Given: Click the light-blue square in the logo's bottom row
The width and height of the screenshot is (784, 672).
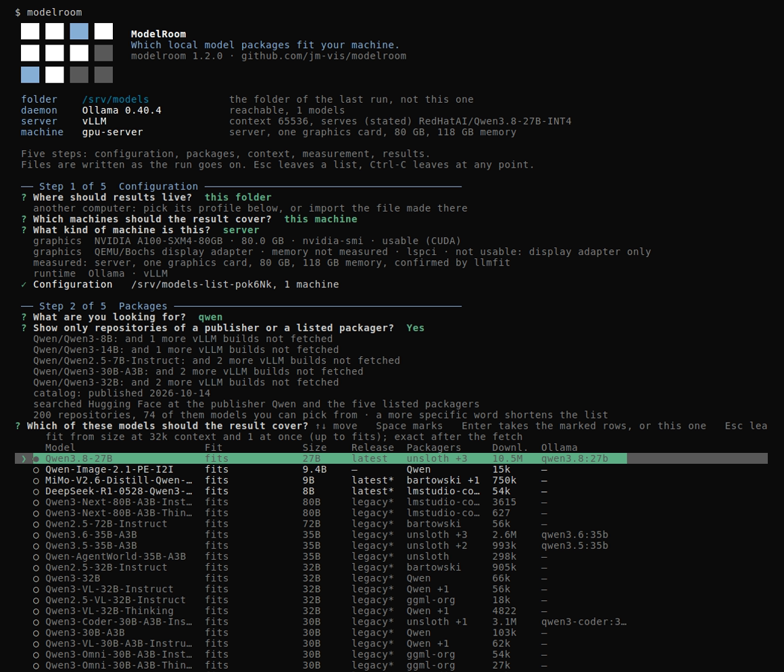Looking at the screenshot, I should coord(30,74).
